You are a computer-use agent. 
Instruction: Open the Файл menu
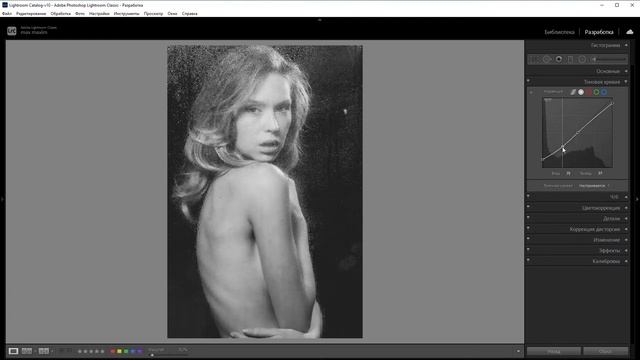[x=7, y=13]
